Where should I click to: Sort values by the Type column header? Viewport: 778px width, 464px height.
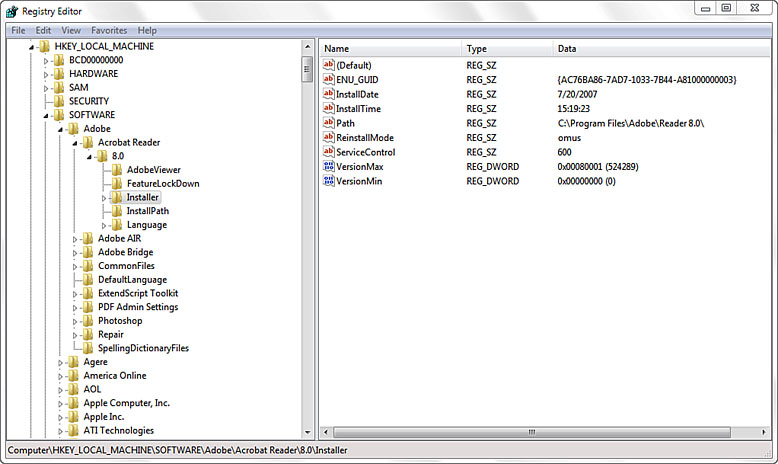[x=507, y=49]
